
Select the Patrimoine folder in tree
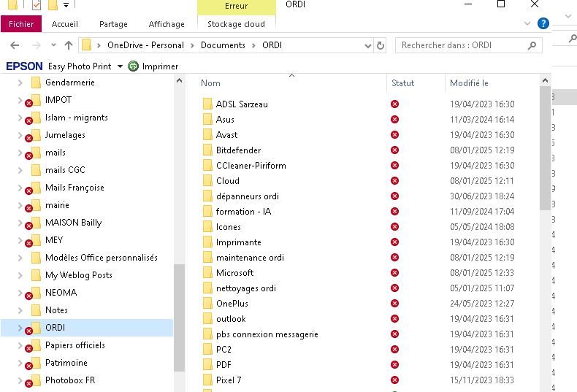(66, 363)
